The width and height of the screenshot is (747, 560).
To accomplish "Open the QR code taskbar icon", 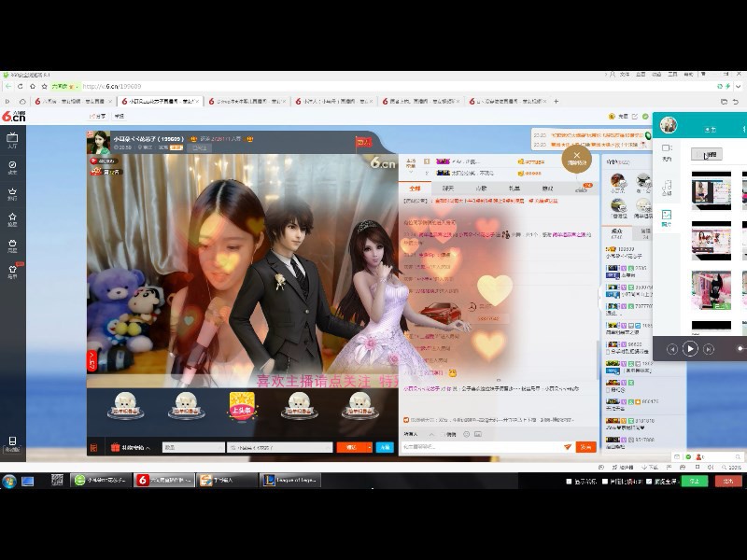I will pos(57,480).
